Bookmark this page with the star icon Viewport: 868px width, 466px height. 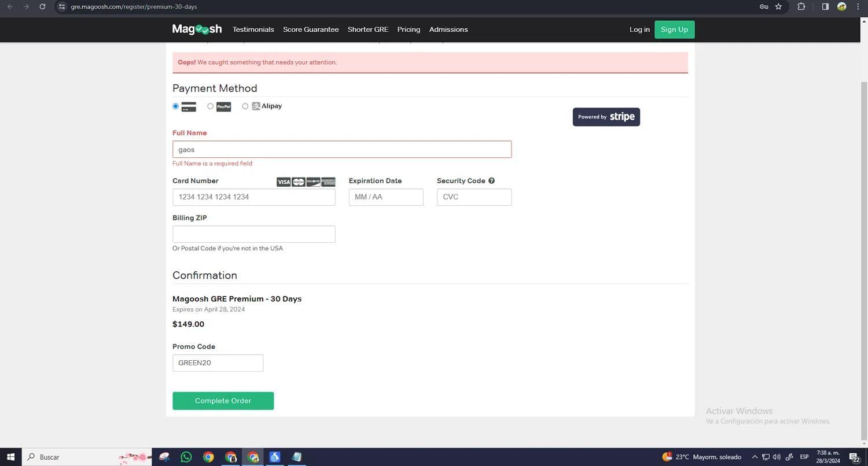[x=778, y=6]
